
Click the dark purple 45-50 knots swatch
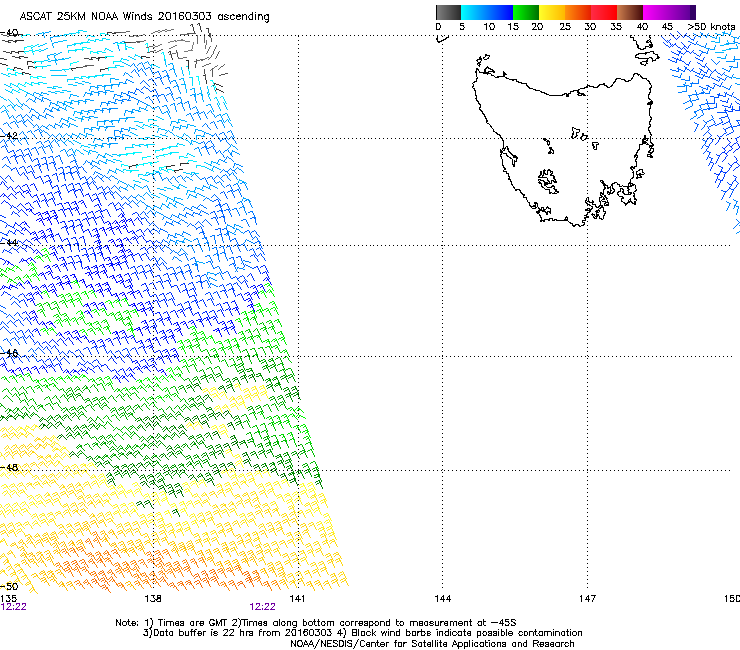(x=682, y=12)
